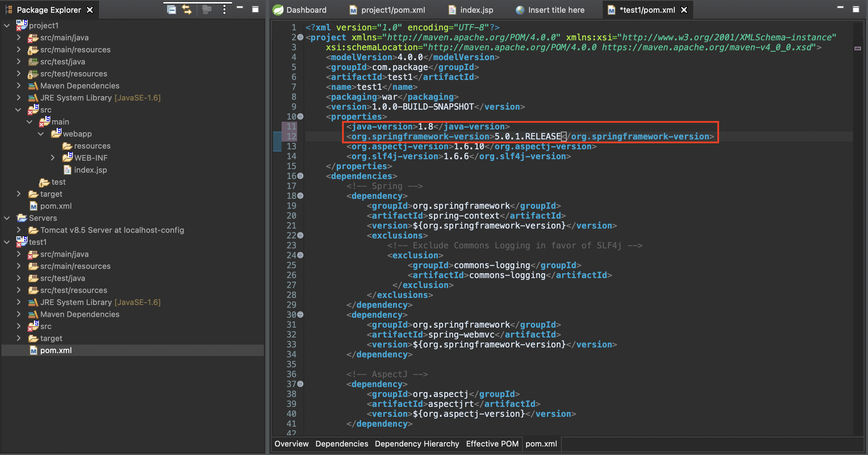The width and height of the screenshot is (868, 455).
Task: Click overview ruler marker at editor right edge
Action: click(x=857, y=48)
